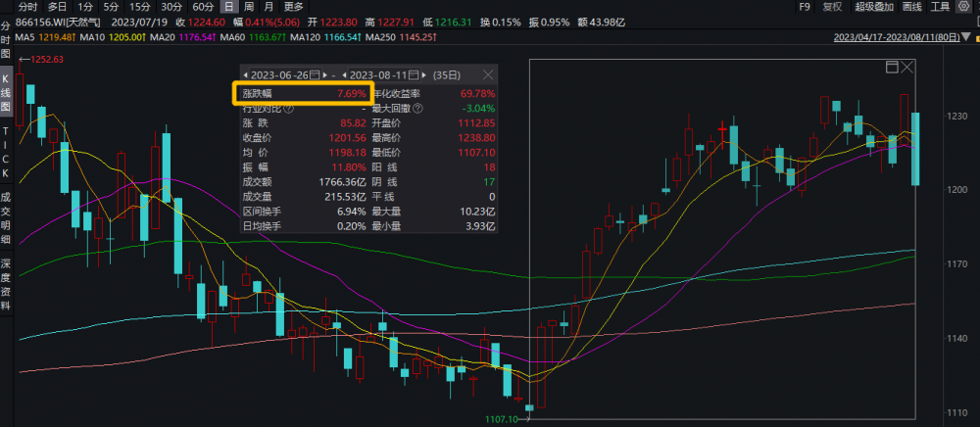Click the start date 2023-06-26 field

[x=279, y=74]
